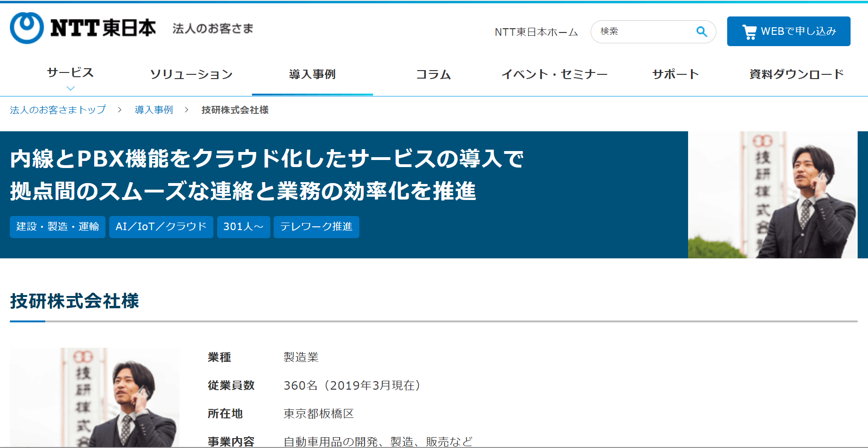Screen dimensions: 868x448
Task: Focus the 検索 input field
Action: coord(645,32)
